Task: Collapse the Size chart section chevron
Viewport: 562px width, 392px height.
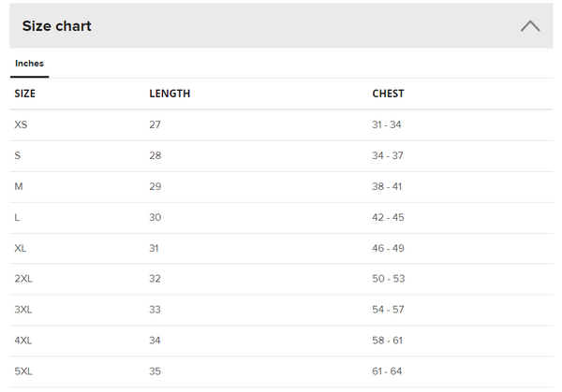Action: (x=530, y=26)
